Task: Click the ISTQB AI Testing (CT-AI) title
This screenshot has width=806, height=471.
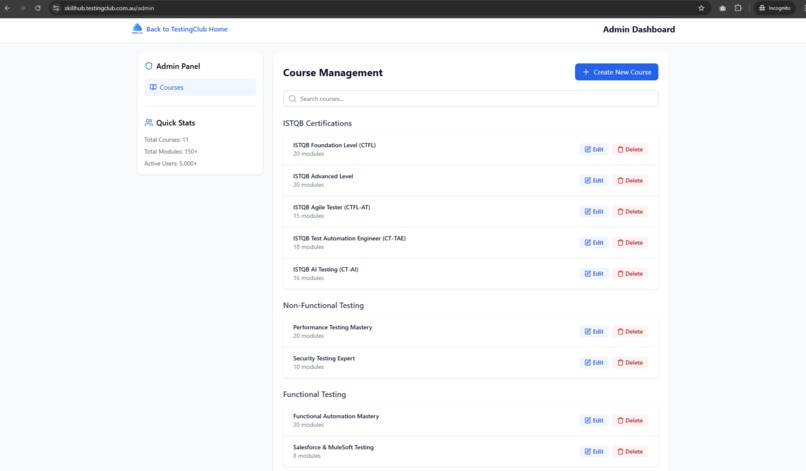Action: [x=325, y=269]
